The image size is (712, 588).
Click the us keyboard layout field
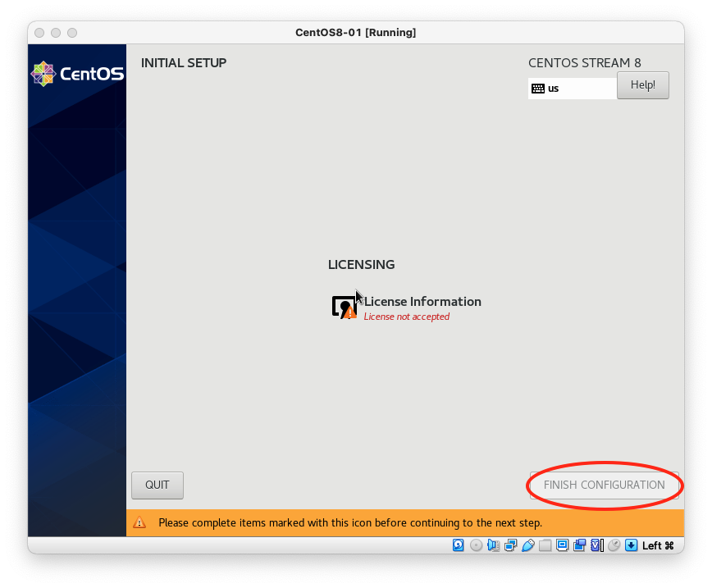click(573, 89)
